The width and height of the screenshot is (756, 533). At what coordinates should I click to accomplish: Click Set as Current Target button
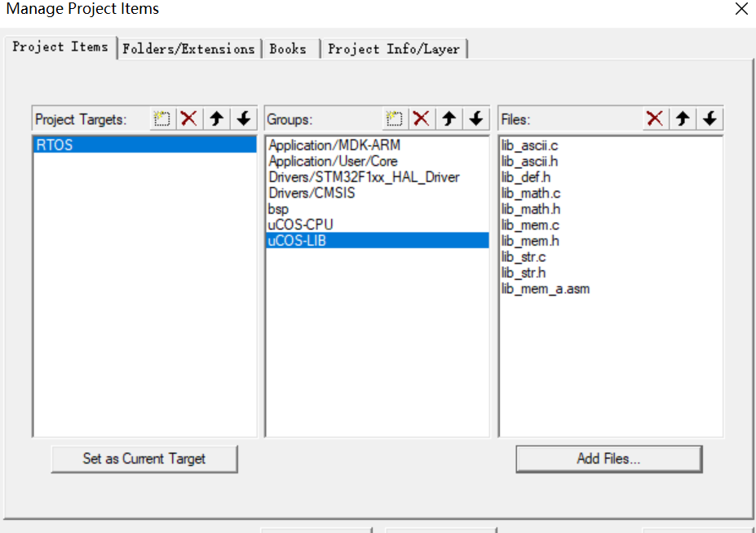pyautogui.click(x=144, y=459)
